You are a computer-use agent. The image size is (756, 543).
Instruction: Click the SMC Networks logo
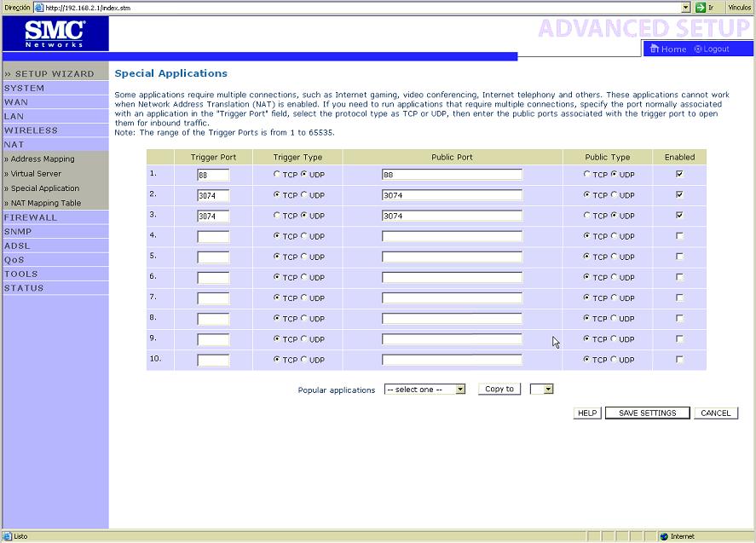pyautogui.click(x=55, y=33)
